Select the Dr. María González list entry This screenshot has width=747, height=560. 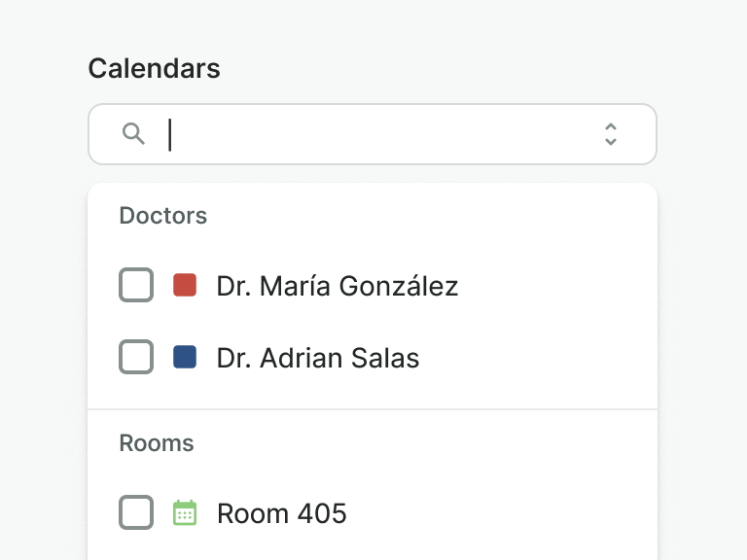point(373,285)
